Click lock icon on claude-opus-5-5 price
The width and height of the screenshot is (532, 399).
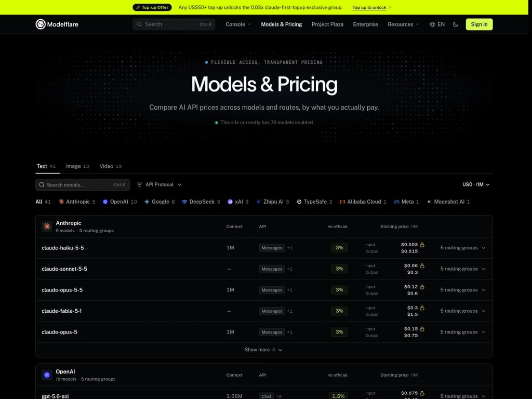pos(422,287)
